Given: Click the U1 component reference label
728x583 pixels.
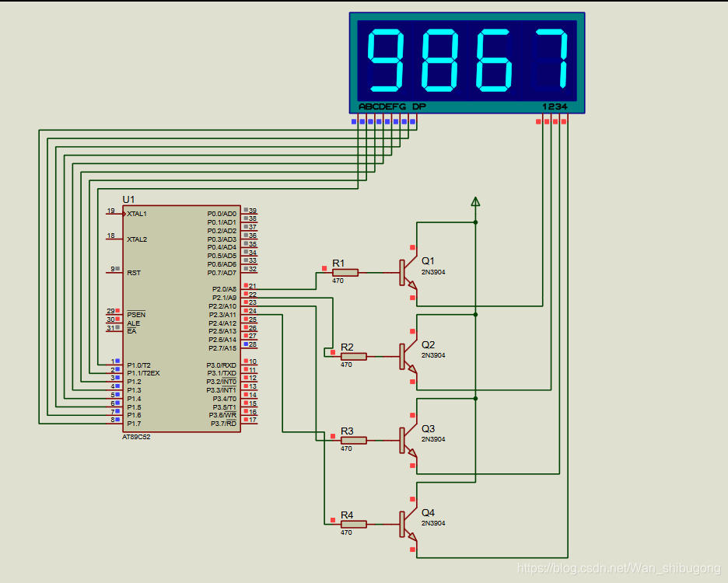Looking at the screenshot, I should pos(128,200).
